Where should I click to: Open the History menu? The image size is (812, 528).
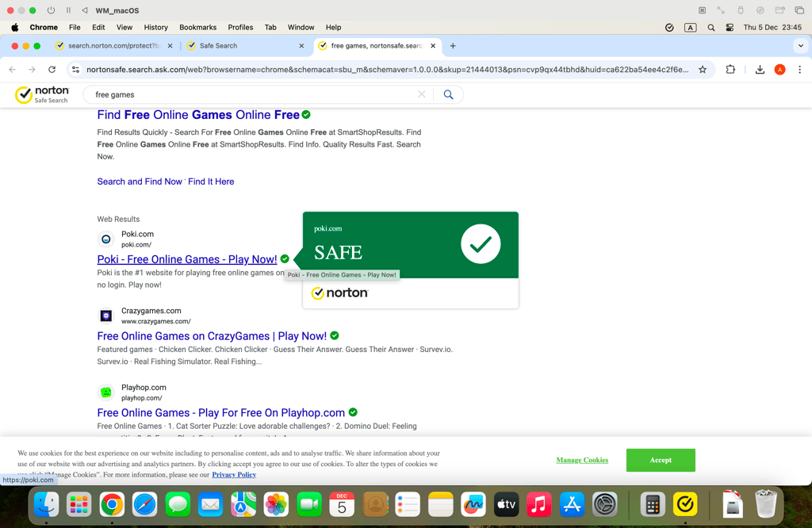[156, 28]
